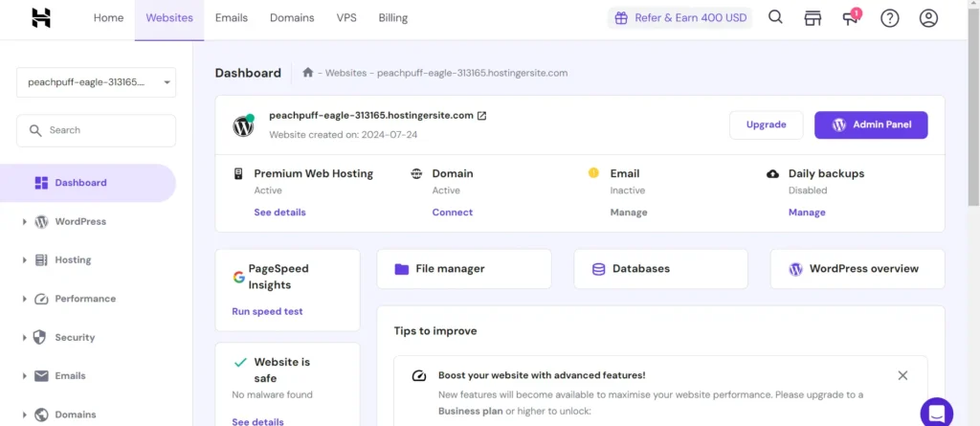This screenshot has width=980, height=426.
Task: Click the File manager folder icon
Action: click(401, 269)
